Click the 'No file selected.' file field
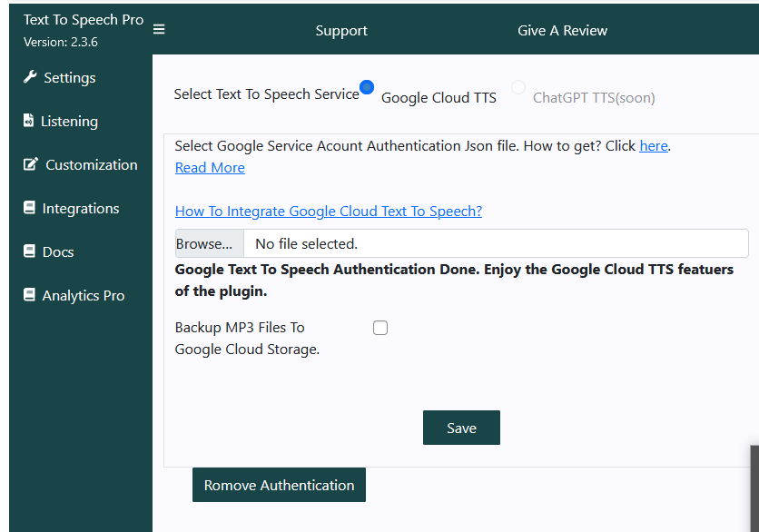The height and width of the screenshot is (532, 759). click(x=462, y=243)
